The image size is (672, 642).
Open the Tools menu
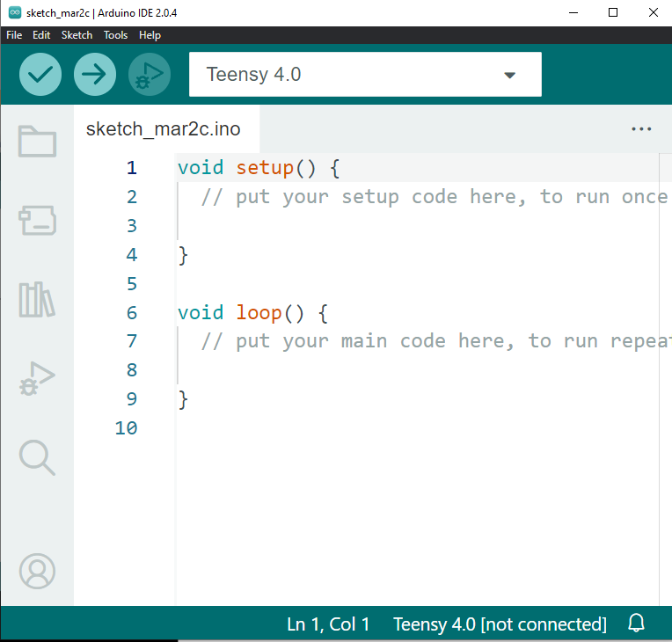pos(115,35)
